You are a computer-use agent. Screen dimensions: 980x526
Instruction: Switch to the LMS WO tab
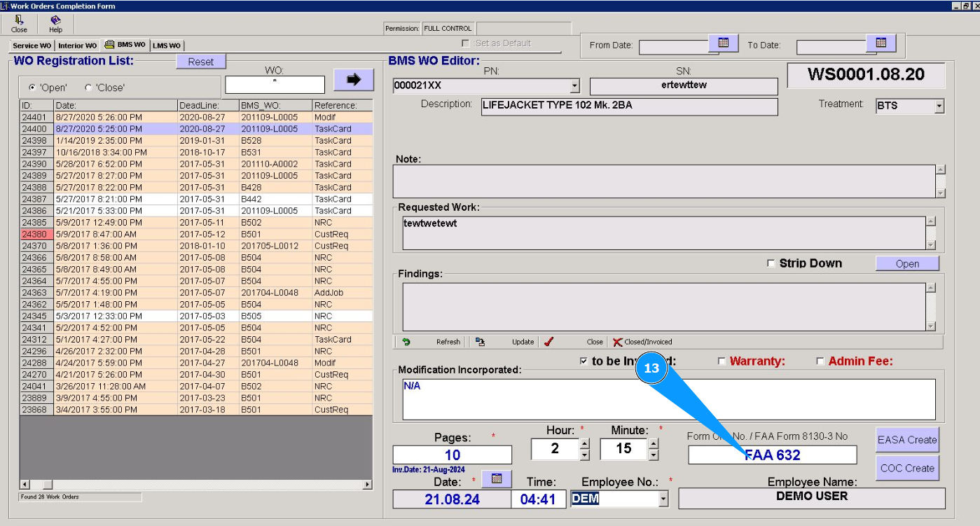click(x=167, y=46)
